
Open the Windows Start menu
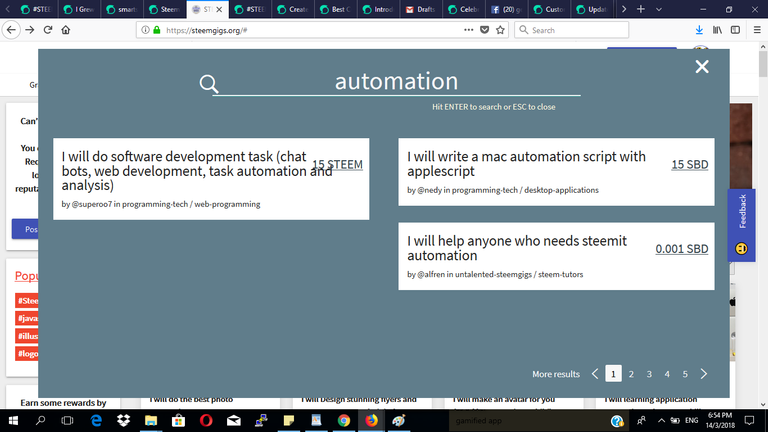point(13,420)
